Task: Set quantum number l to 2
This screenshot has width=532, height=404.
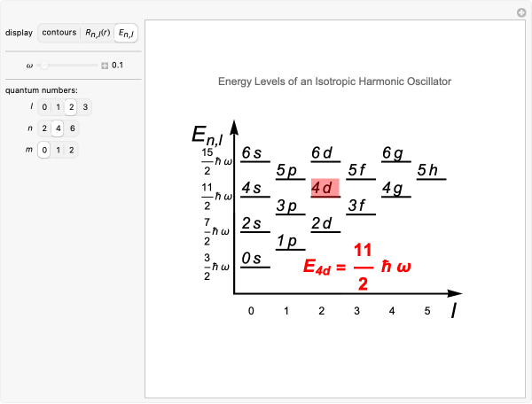Action: (x=72, y=107)
